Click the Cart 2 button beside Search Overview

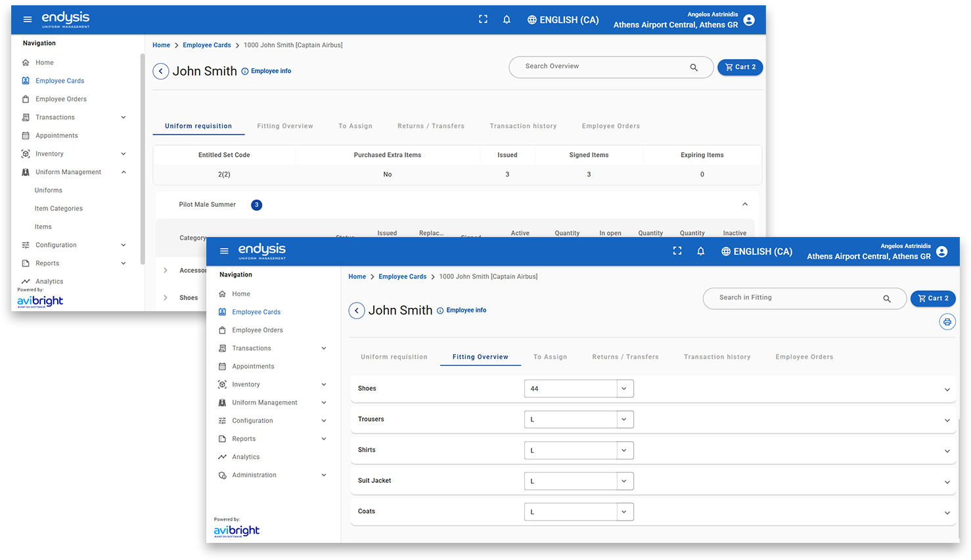(740, 67)
